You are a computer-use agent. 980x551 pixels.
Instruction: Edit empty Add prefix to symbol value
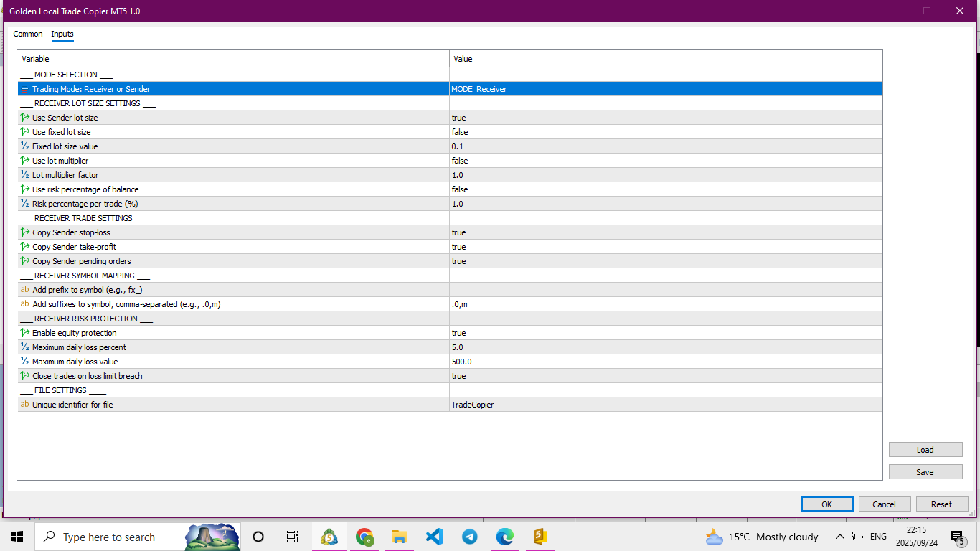pos(665,290)
